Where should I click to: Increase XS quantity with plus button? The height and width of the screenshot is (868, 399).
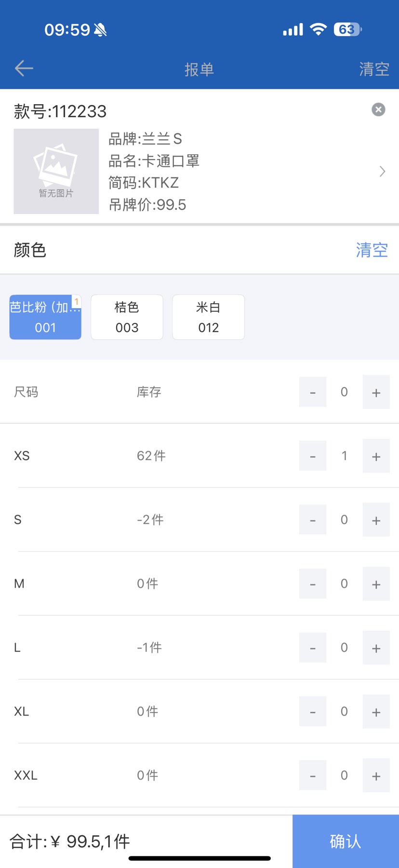[376, 456]
